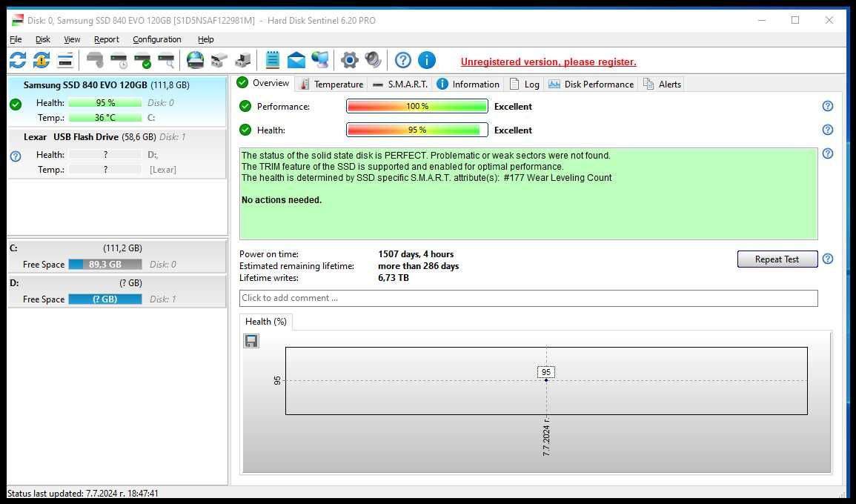Select the Health (%) graph tab
This screenshot has height=504, width=856.
tap(266, 322)
